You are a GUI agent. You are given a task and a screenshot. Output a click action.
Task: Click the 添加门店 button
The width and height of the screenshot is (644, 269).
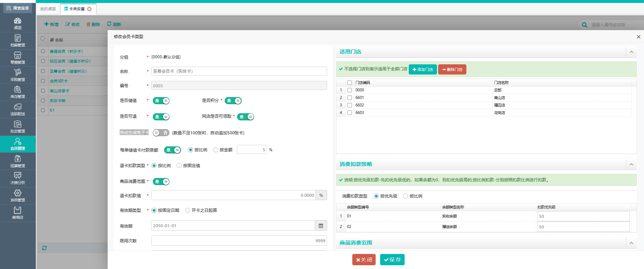click(x=423, y=70)
